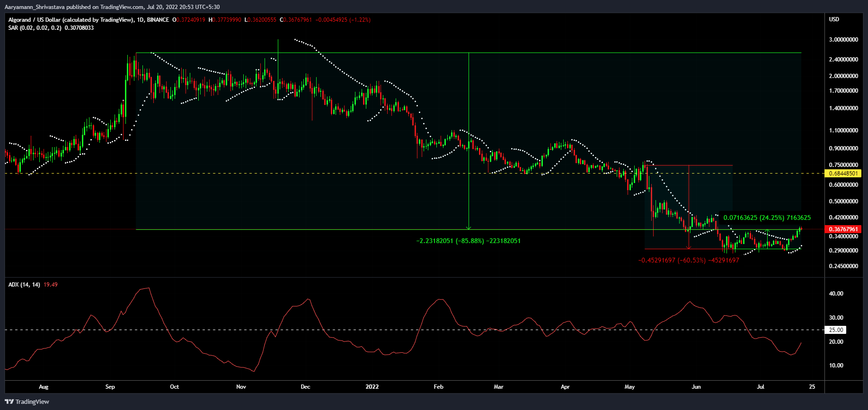The image size is (868, 410).
Task: Click the ADX value 19.49 in the legend
Action: 51,285
